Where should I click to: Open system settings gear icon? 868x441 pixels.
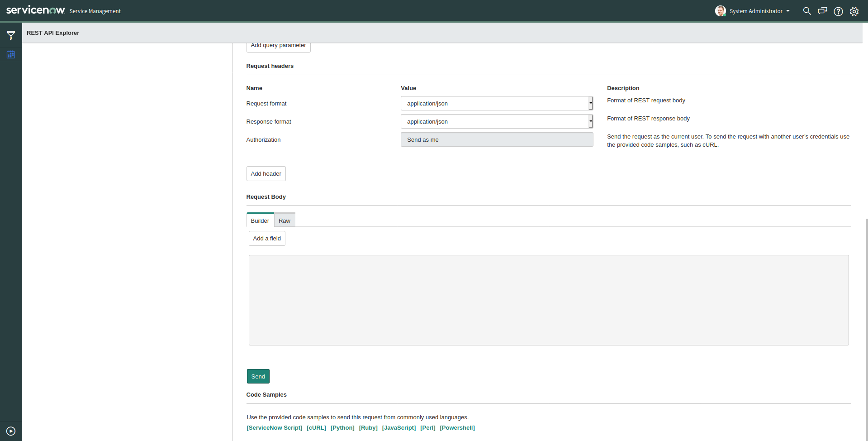pos(854,11)
